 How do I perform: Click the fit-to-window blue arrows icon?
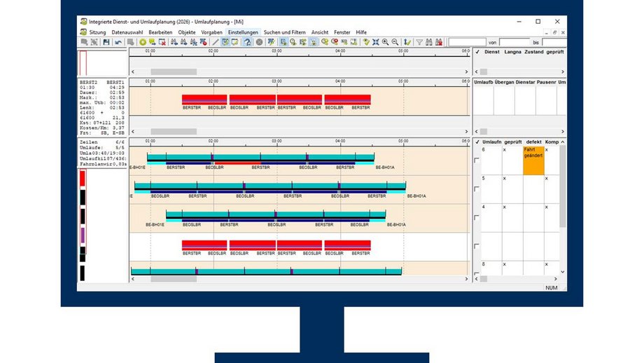(x=375, y=42)
